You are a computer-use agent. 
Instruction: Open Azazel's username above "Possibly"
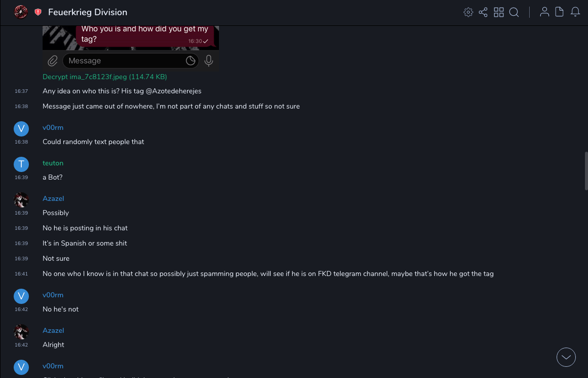tap(53, 198)
